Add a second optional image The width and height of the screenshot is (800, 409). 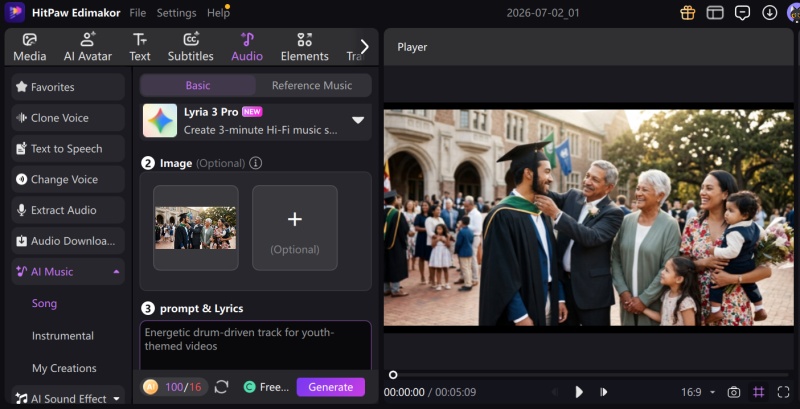point(295,227)
